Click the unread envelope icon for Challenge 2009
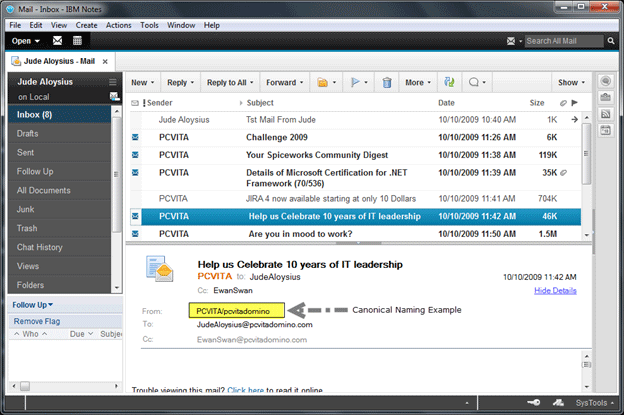 135,137
